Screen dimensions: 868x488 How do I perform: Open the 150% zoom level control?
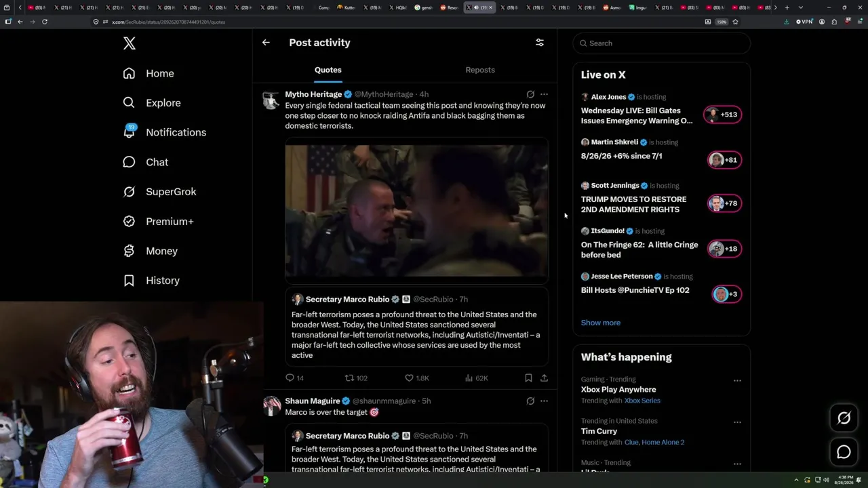(x=722, y=22)
